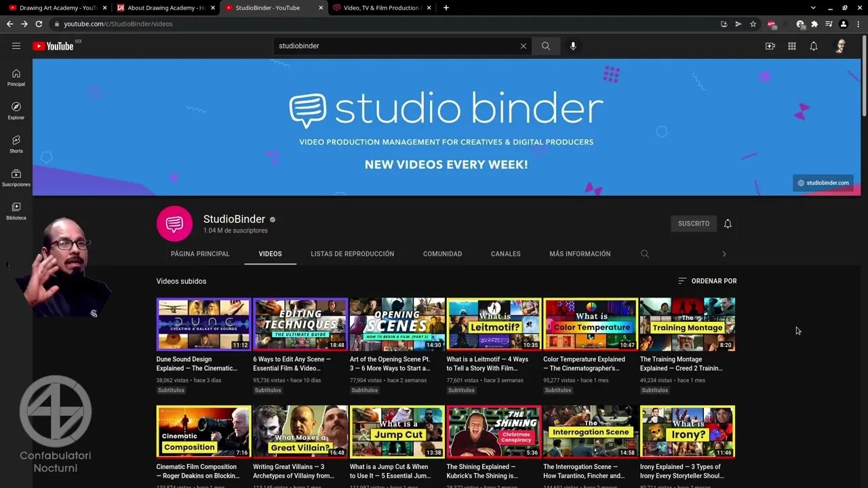Image resolution: width=868 pixels, height=488 pixels.
Task: Start voice search with microphone
Action: tap(573, 46)
